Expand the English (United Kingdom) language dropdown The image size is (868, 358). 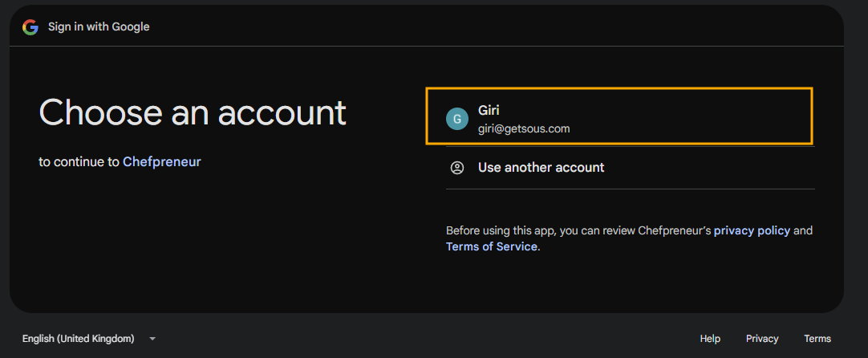pos(88,339)
